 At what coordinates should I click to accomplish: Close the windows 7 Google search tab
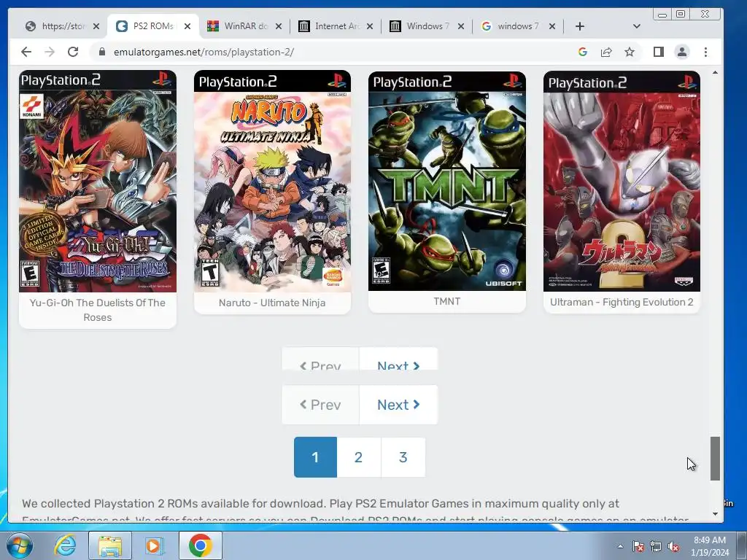[552, 26]
